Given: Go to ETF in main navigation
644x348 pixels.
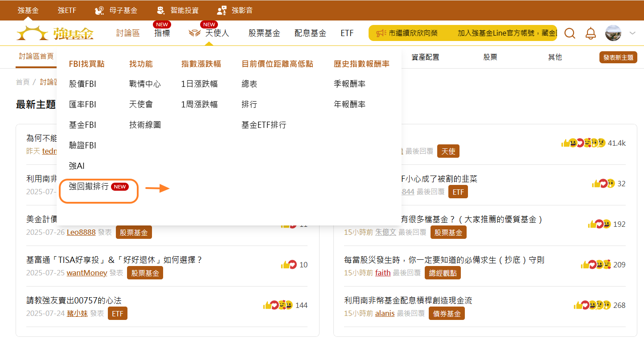Looking at the screenshot, I should 347,33.
